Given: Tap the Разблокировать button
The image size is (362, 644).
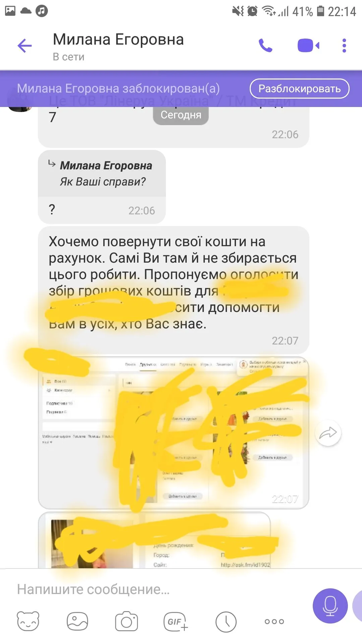Looking at the screenshot, I should (300, 89).
